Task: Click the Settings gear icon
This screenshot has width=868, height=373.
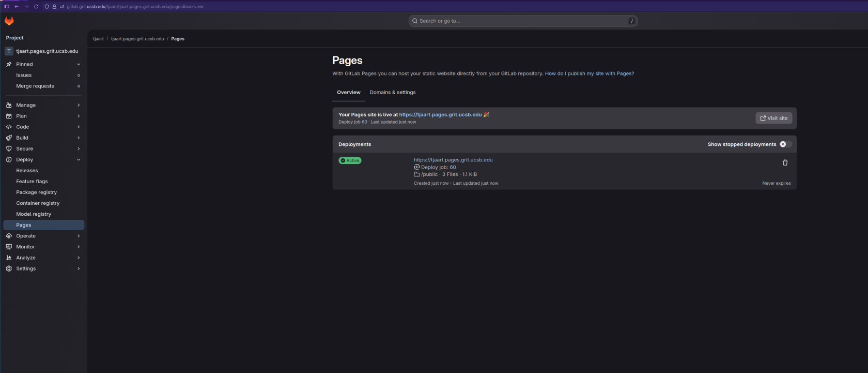Action: [x=9, y=268]
